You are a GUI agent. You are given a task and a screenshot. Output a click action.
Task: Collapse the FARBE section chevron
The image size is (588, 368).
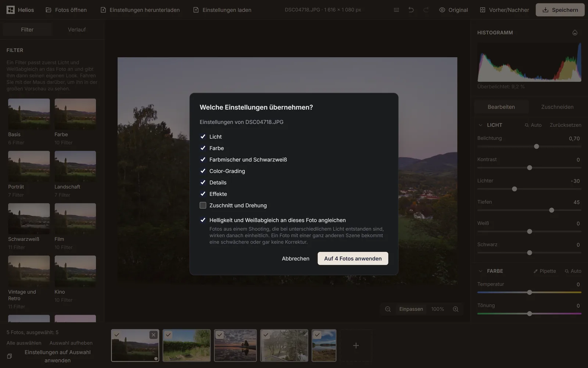480,271
